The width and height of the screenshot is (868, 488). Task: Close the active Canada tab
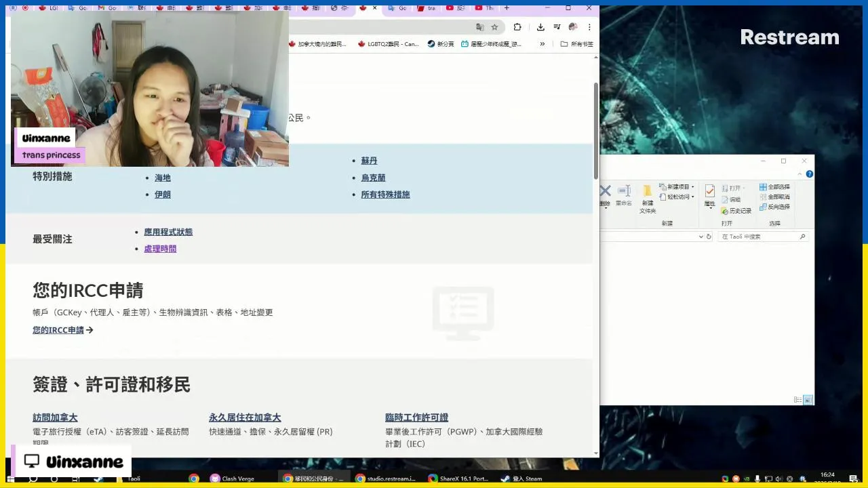[x=374, y=8]
